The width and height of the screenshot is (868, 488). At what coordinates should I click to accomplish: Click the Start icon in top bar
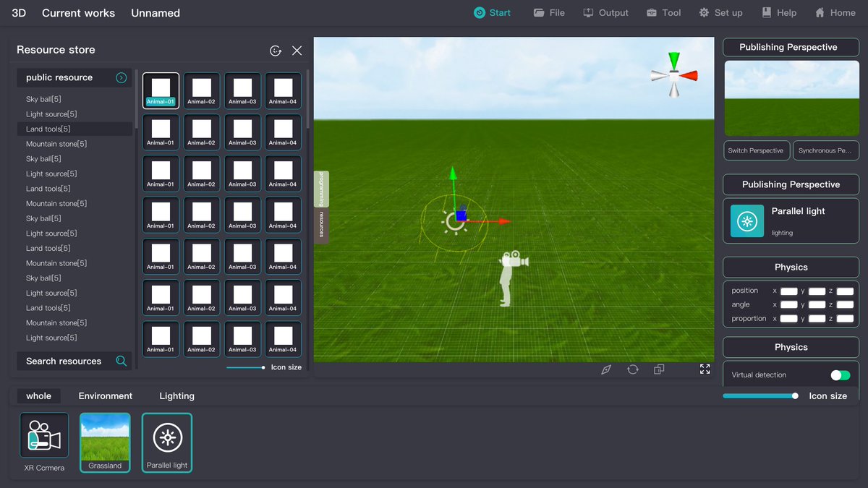point(480,13)
